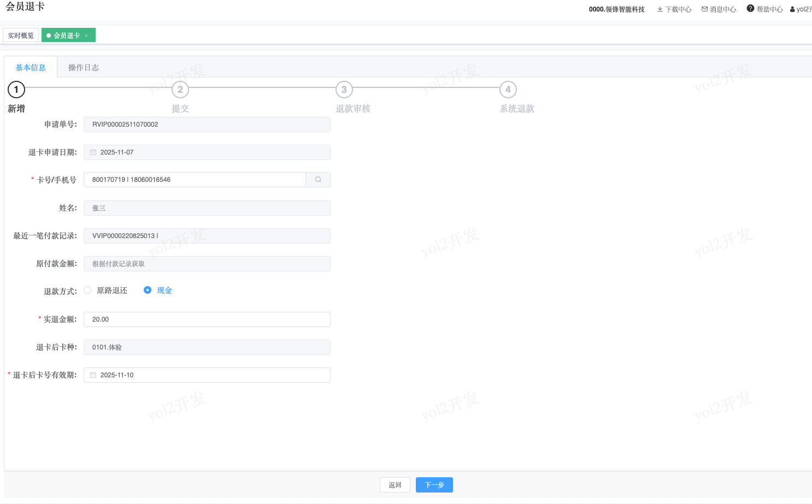The image size is (812, 504).
Task: Click the calendar icon in 退卡后卡号有效期
Action: click(93, 375)
